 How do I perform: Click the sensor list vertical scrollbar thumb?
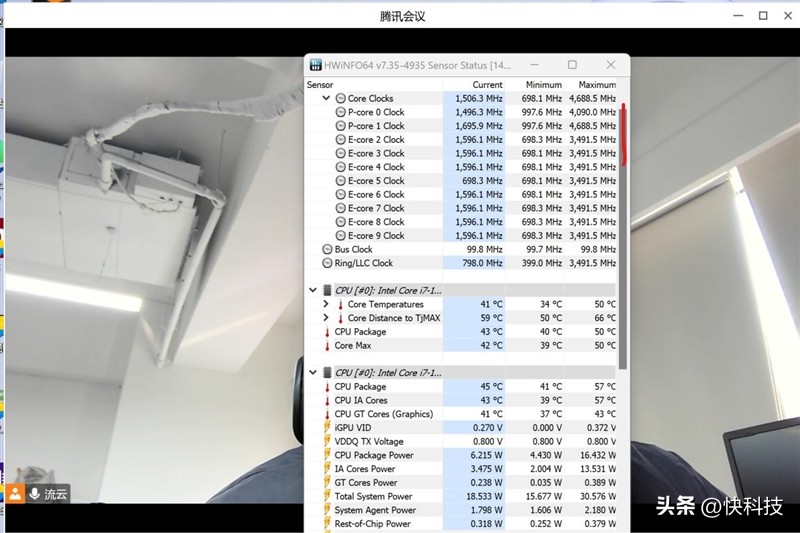coord(622,237)
